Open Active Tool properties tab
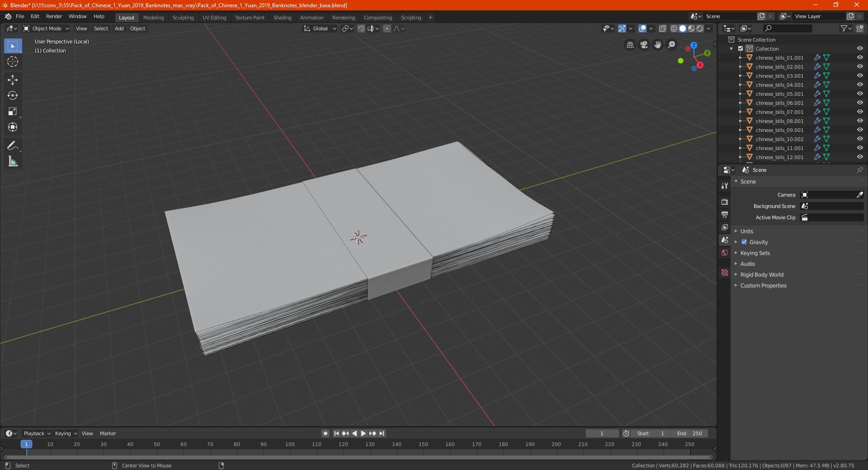Screen dimensions: 868x470 725,186
